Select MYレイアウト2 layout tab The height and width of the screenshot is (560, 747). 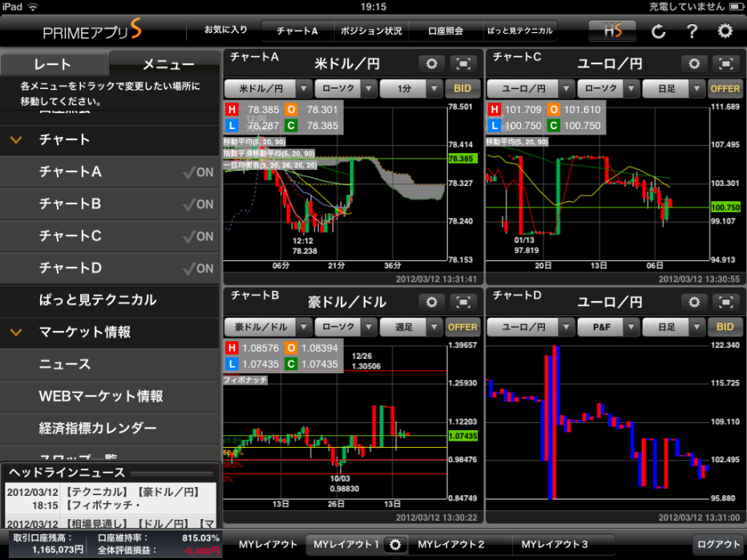point(451,544)
